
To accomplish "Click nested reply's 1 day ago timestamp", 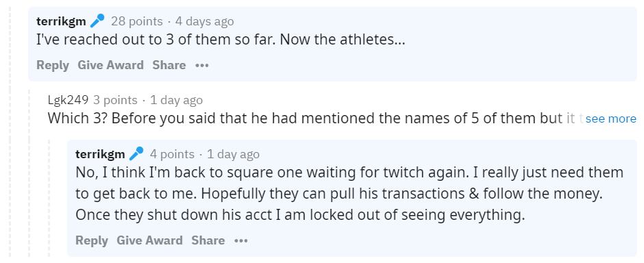I will (x=233, y=154).
